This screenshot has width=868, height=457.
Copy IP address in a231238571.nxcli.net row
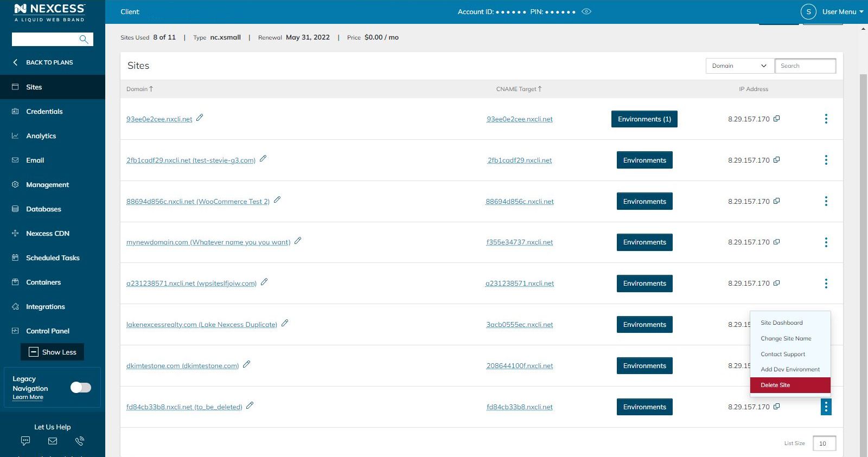[776, 283]
